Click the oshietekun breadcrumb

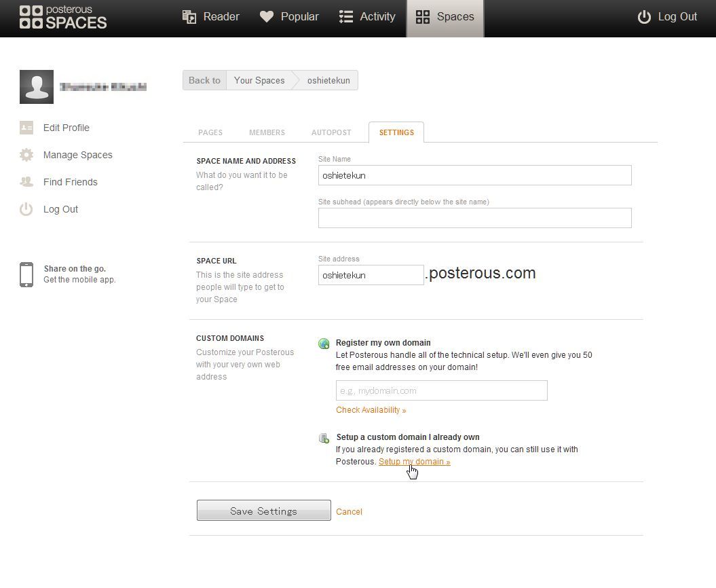click(328, 80)
